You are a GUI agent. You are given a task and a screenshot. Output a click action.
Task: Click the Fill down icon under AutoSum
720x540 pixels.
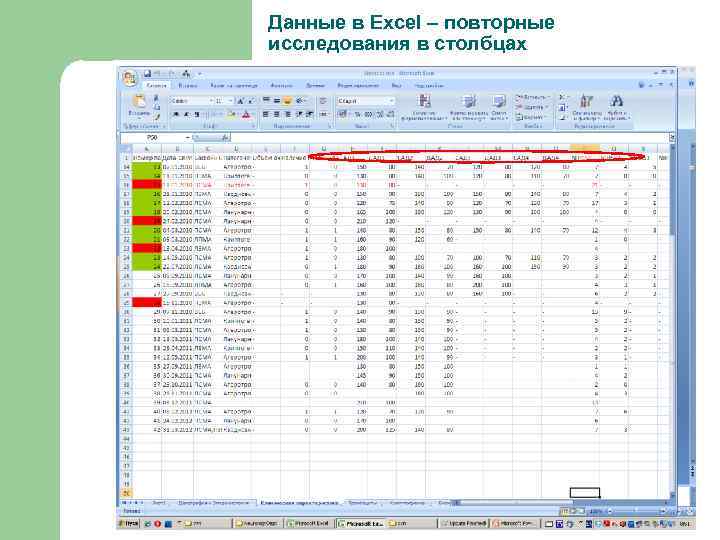click(562, 108)
